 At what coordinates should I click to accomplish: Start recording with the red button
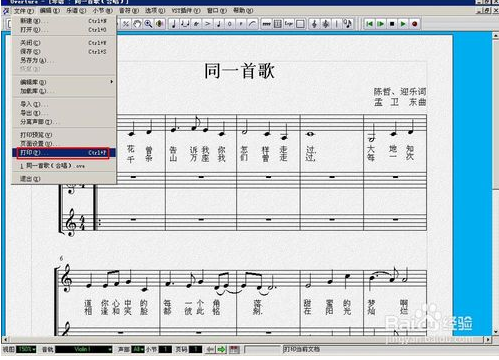pos(415,24)
